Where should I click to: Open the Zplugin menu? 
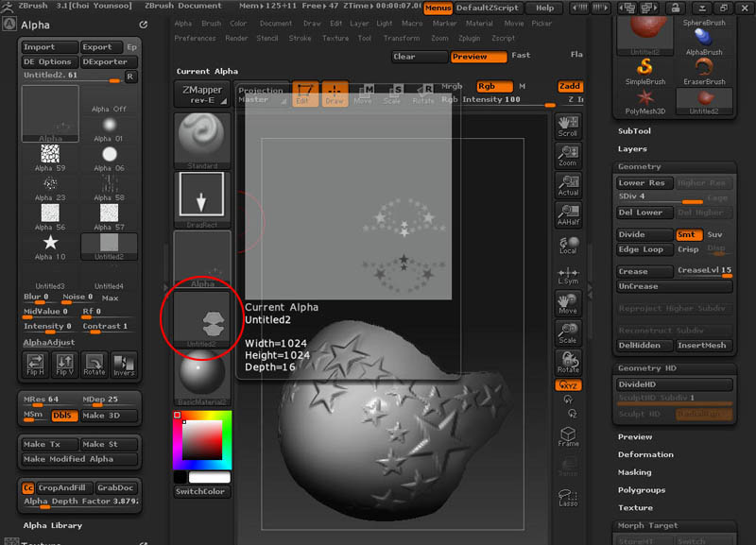(x=469, y=38)
